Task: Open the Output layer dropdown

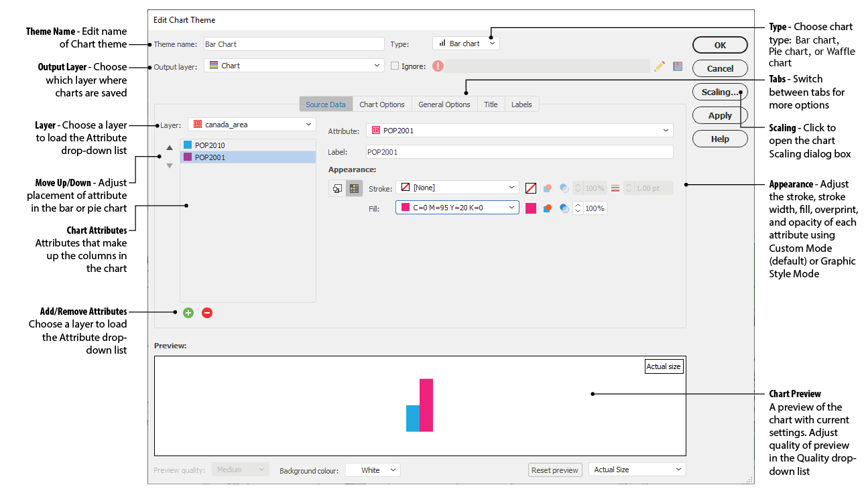Action: click(294, 66)
